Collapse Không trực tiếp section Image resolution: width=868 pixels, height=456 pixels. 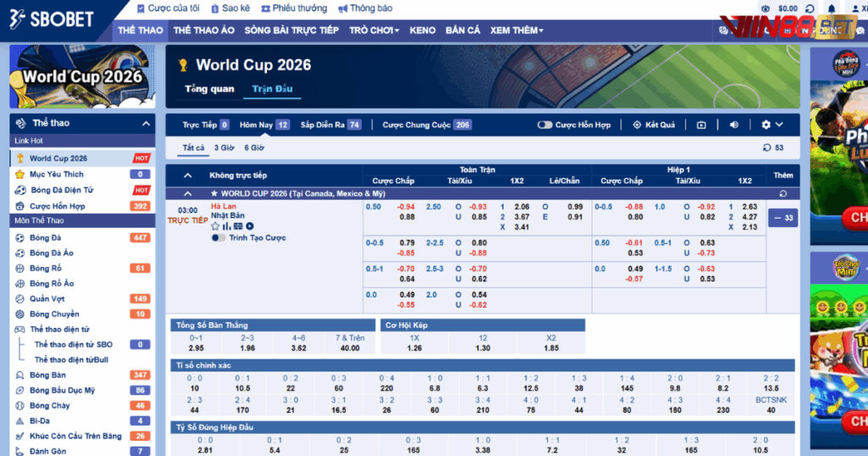tap(187, 175)
